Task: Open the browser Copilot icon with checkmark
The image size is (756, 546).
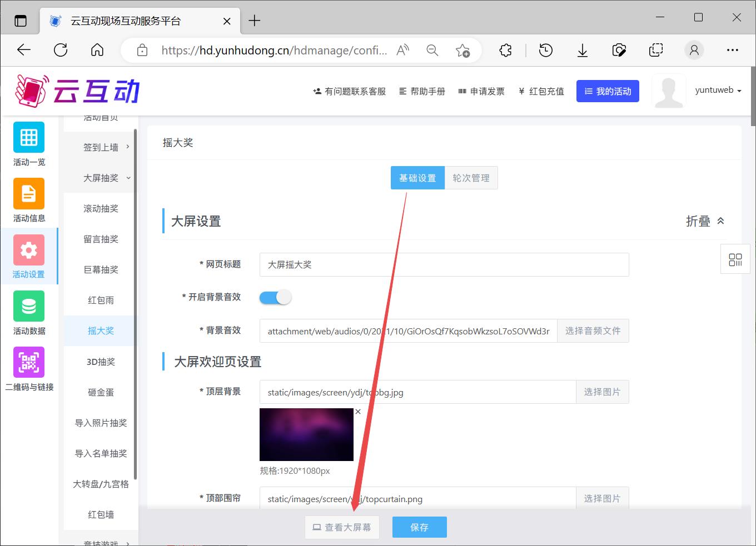Action: coord(619,50)
